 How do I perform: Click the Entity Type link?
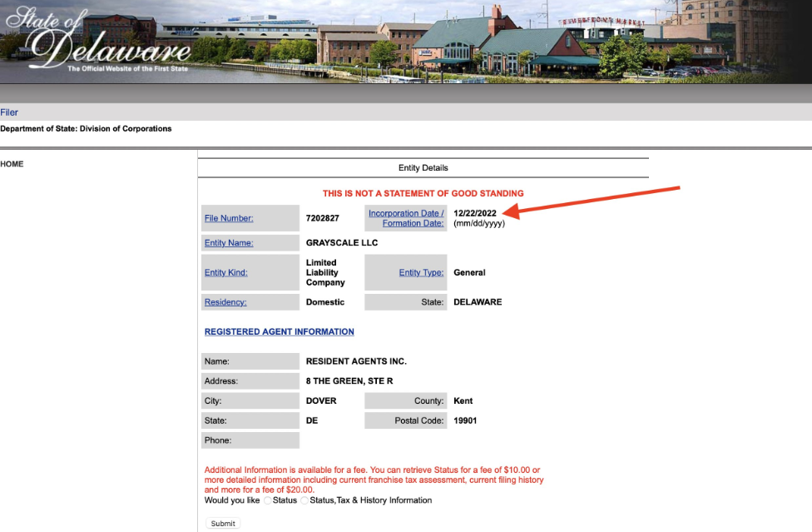[x=421, y=272]
